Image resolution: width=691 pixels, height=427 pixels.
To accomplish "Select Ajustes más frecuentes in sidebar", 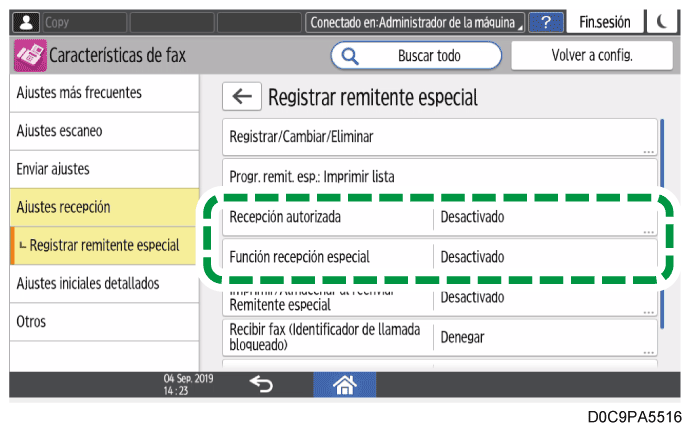I will 100,93.
